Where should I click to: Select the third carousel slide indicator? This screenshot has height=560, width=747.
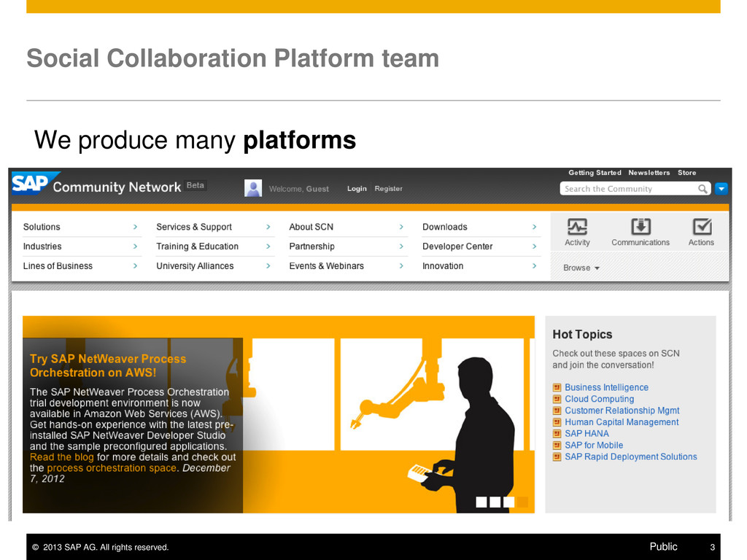coord(508,502)
